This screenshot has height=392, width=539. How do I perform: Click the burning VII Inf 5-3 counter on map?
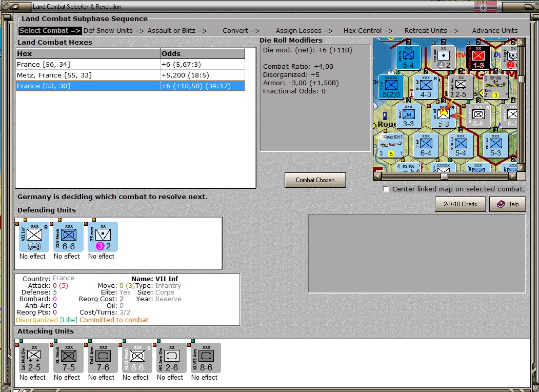tap(444, 116)
